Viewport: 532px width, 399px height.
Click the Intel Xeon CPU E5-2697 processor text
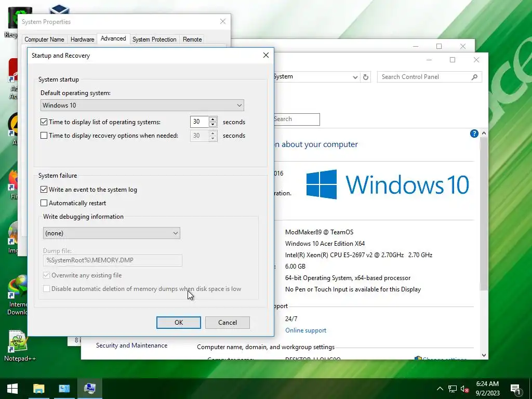tap(358, 255)
